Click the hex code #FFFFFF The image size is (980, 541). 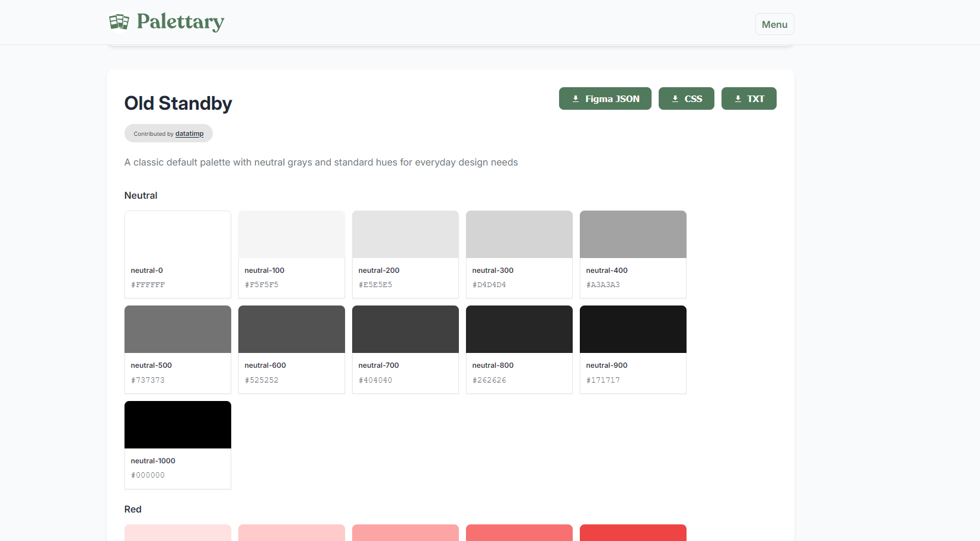pos(148,284)
